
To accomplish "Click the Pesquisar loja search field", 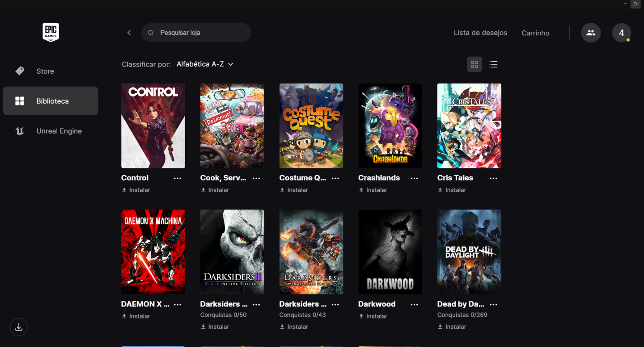I will 196,33.
